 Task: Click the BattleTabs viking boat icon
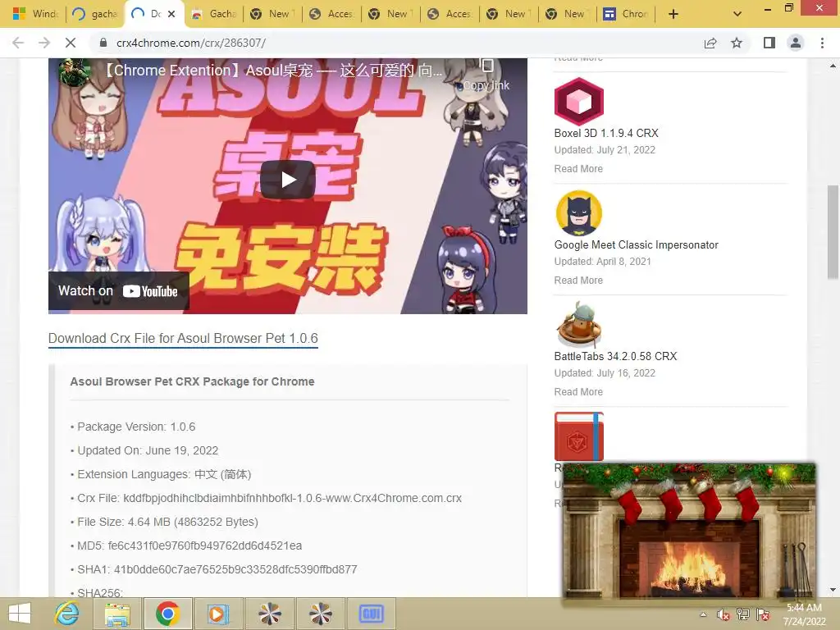[x=578, y=325]
